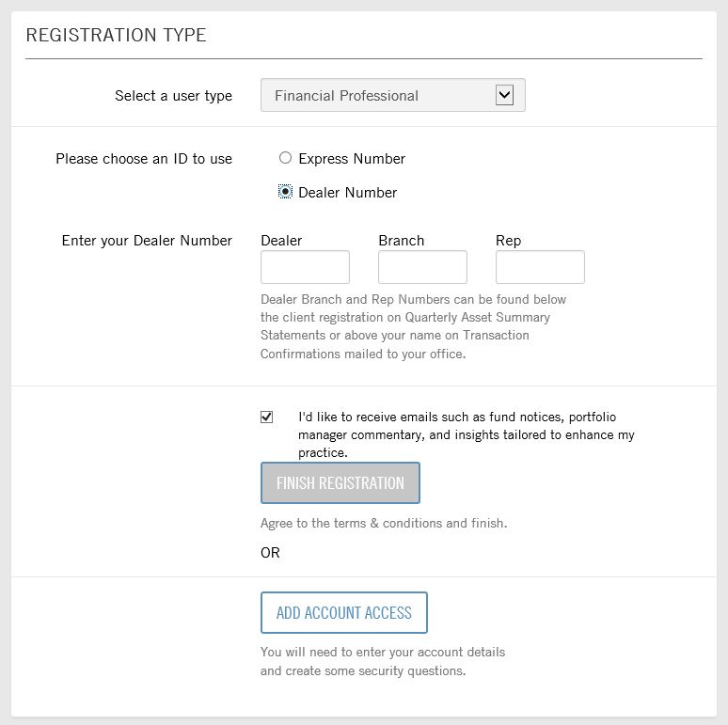Select the Express Number radio button
The height and width of the screenshot is (725, 728).
pyautogui.click(x=285, y=158)
